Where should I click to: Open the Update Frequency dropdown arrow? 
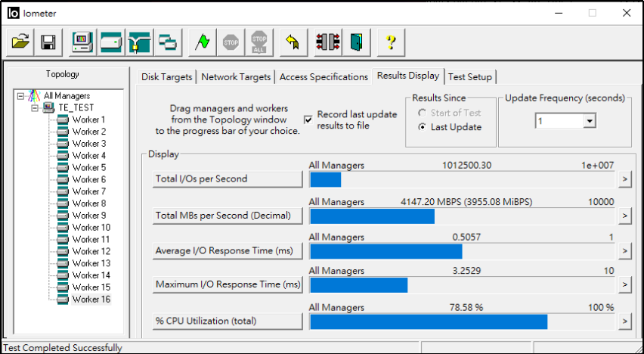point(590,121)
